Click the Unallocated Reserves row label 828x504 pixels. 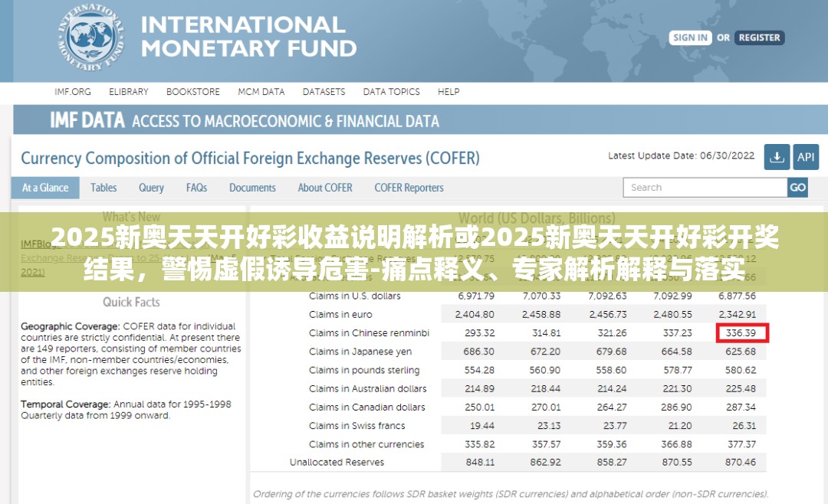[337, 463]
